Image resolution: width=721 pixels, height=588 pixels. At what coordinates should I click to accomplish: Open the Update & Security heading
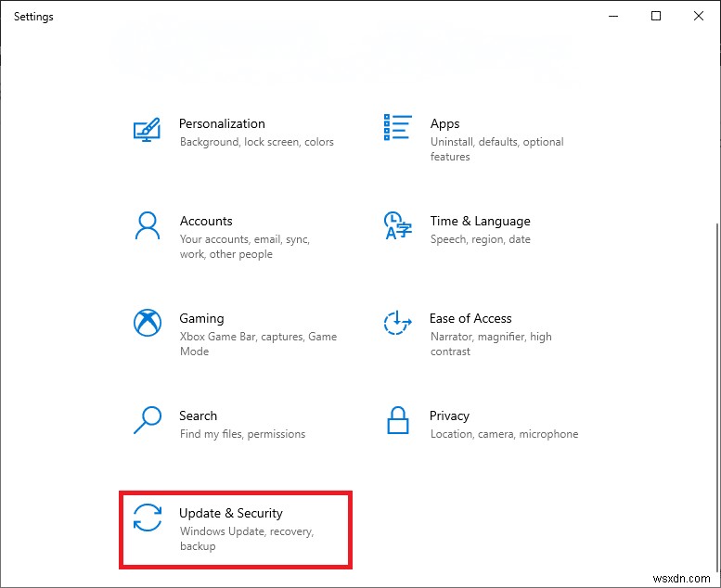230,513
